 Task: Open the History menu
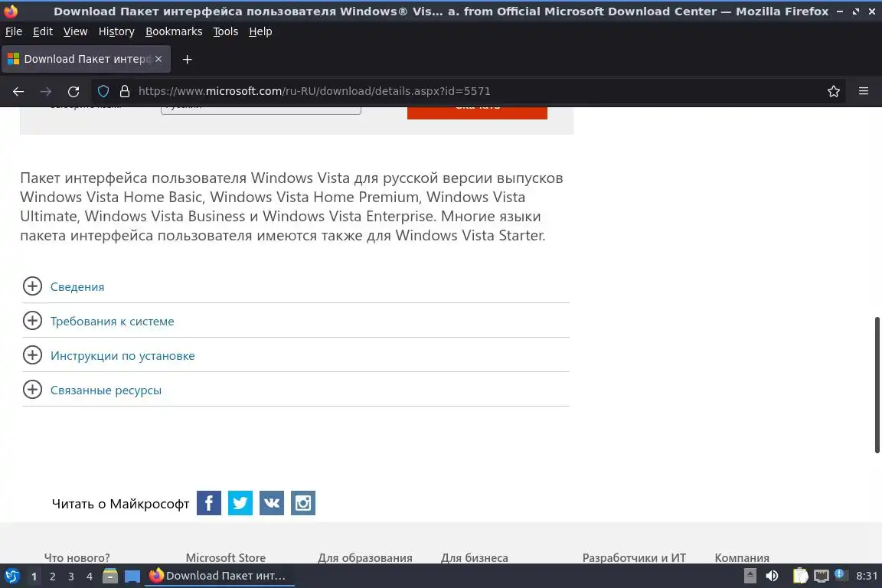(x=116, y=31)
